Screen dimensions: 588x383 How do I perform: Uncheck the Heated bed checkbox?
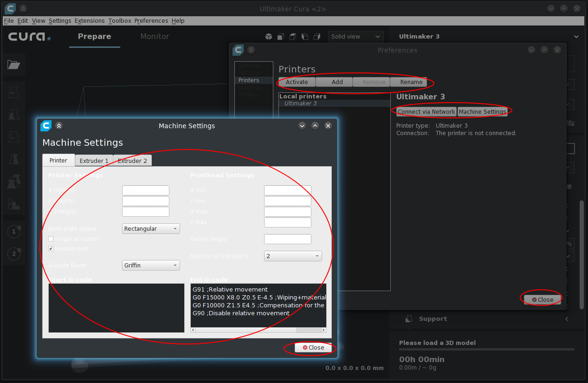(x=51, y=248)
